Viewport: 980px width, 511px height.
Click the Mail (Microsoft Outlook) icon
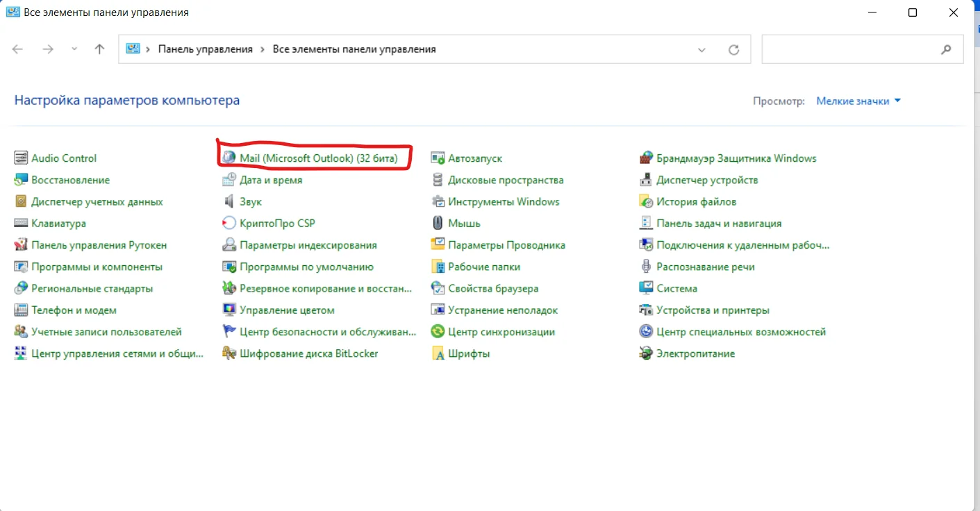point(229,158)
